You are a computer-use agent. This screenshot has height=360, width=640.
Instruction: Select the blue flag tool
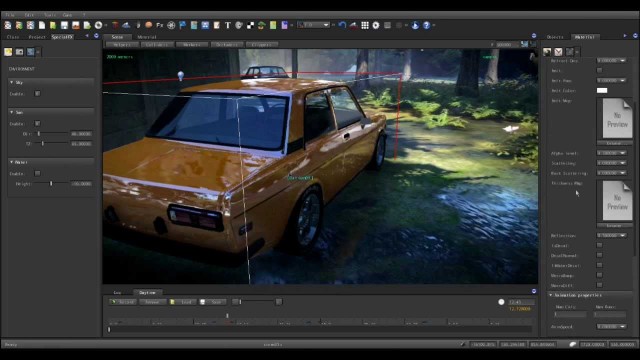point(182,25)
